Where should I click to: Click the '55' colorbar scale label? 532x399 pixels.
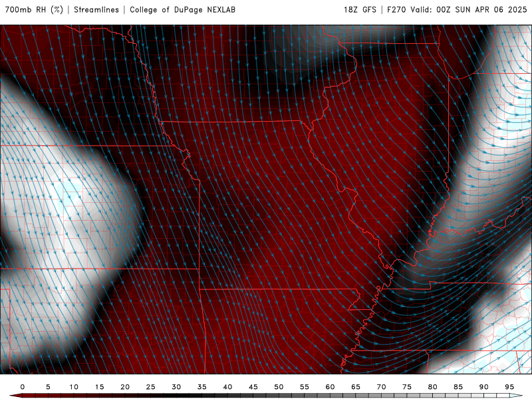click(305, 387)
